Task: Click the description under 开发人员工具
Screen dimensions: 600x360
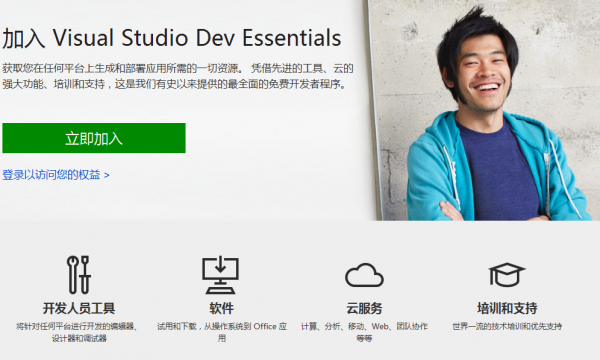Action: pos(78,332)
